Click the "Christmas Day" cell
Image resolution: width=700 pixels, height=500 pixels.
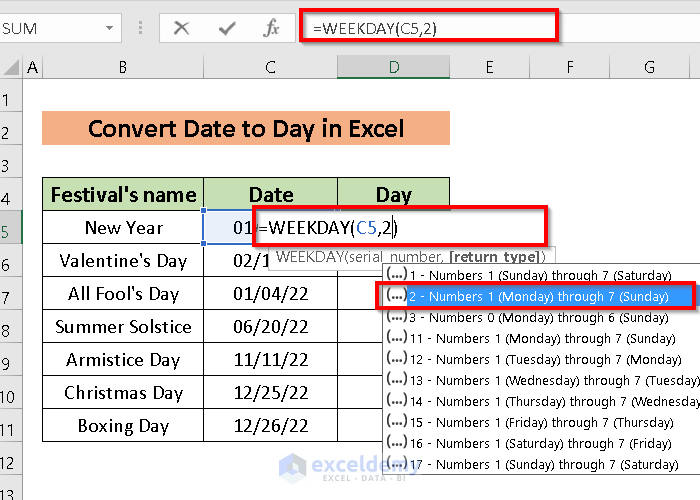123,392
